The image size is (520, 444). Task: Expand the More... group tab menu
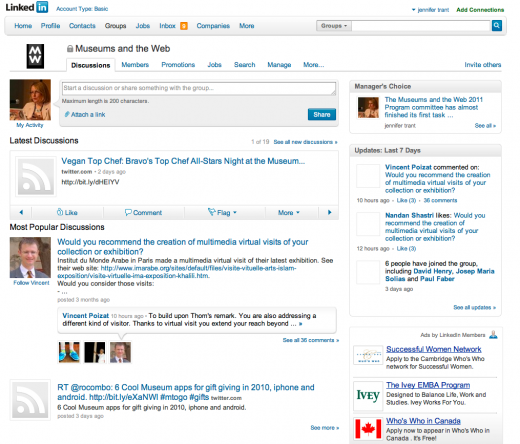pos(313,65)
